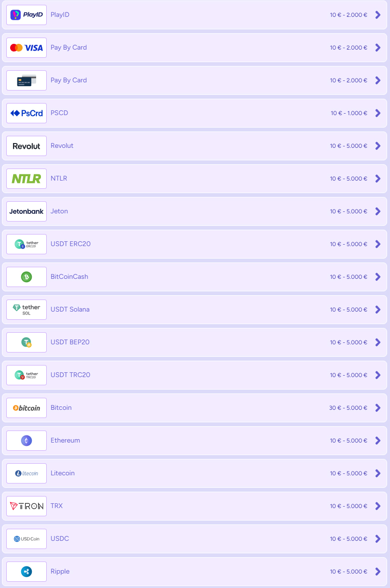
Task: Click the USDT TRC20 row chevron
Action: click(378, 375)
